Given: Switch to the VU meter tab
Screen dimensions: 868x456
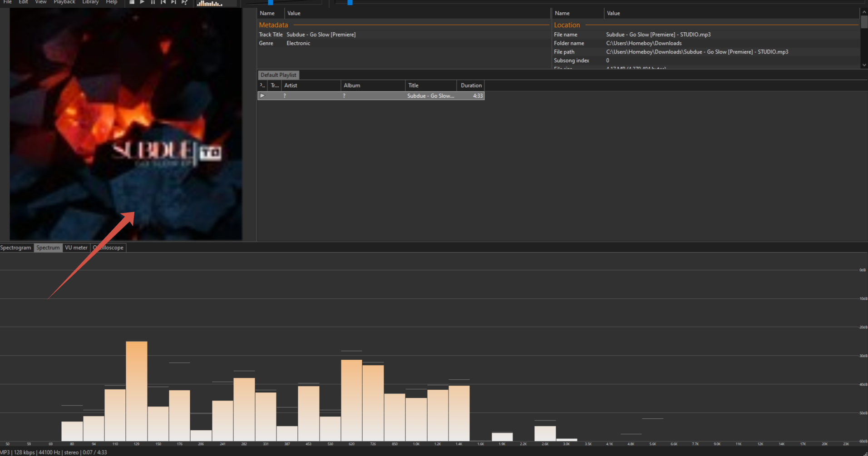Looking at the screenshot, I should click(x=76, y=248).
